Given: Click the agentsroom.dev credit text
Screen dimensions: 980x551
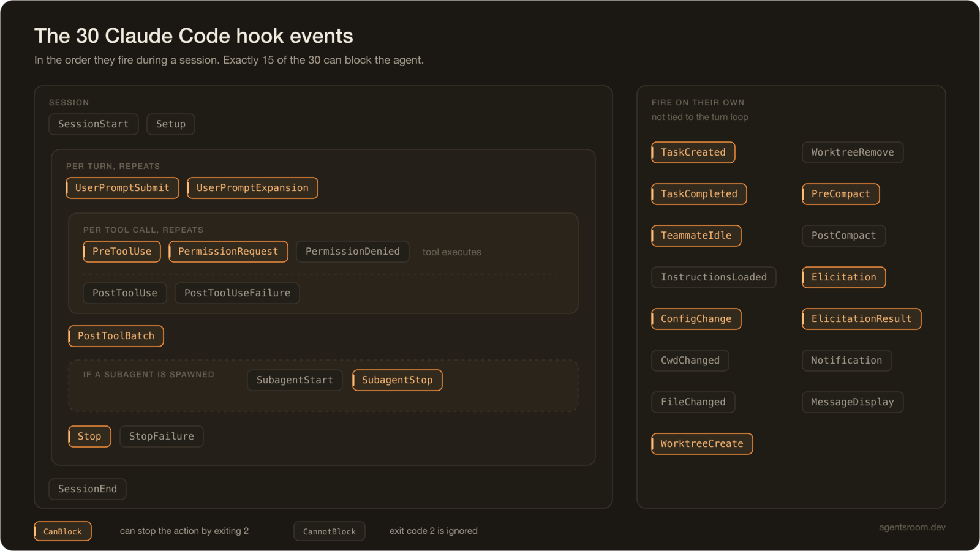Looking at the screenshot, I should [x=912, y=527].
